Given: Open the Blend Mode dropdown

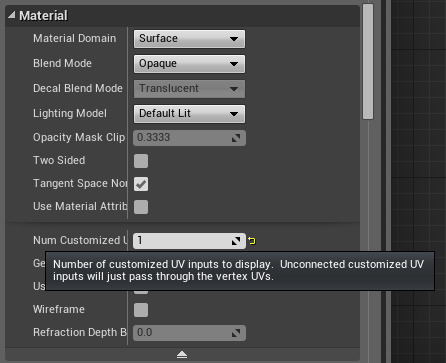Looking at the screenshot, I should tap(189, 64).
